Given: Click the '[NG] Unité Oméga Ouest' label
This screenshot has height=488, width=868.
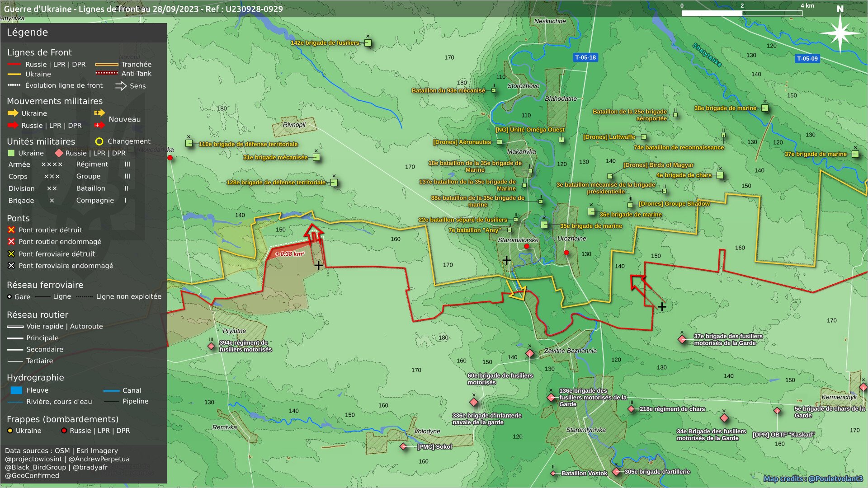Looking at the screenshot, I should coord(530,130).
